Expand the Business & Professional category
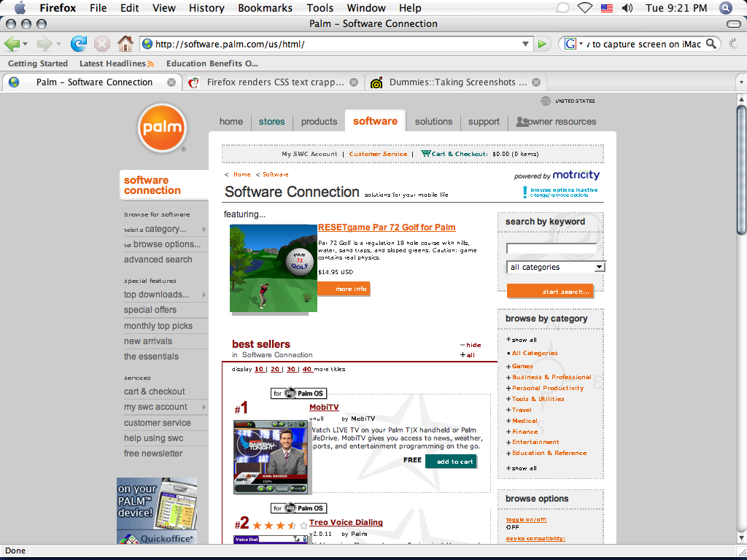The height and width of the screenshot is (560, 747). pyautogui.click(x=508, y=378)
